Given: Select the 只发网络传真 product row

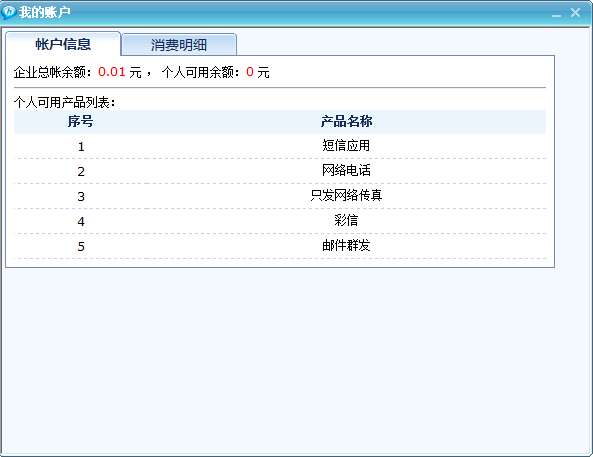Looking at the screenshot, I should [x=280, y=196].
